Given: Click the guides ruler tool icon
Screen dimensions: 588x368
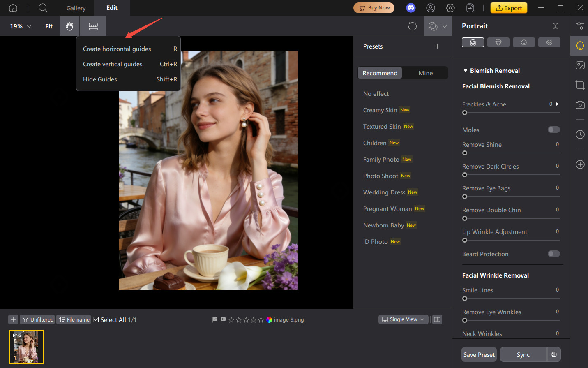Looking at the screenshot, I should (93, 26).
